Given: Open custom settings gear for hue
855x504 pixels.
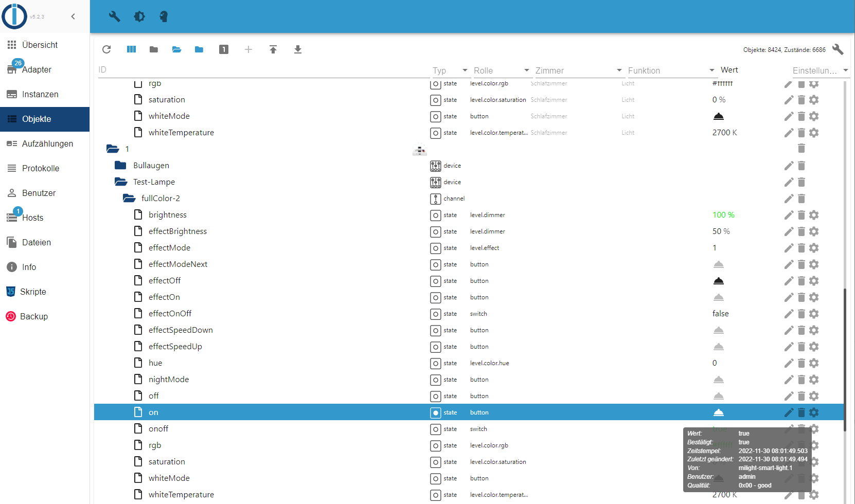Looking at the screenshot, I should (814, 363).
